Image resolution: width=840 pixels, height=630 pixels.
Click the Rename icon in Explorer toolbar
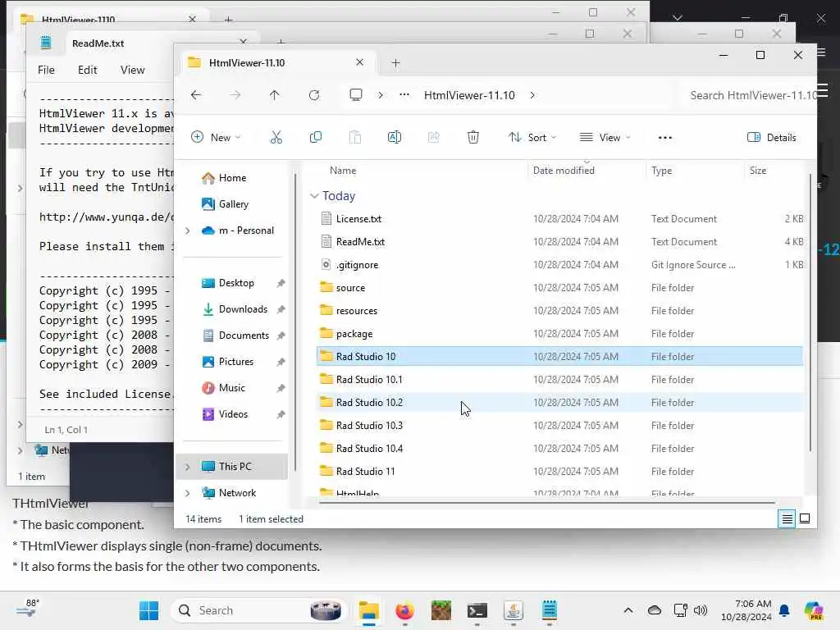pyautogui.click(x=395, y=138)
